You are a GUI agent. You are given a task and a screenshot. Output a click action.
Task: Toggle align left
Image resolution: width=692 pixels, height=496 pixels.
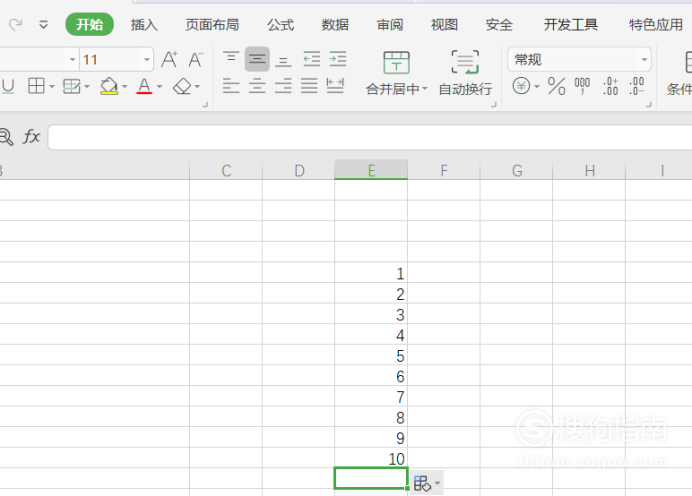231,86
